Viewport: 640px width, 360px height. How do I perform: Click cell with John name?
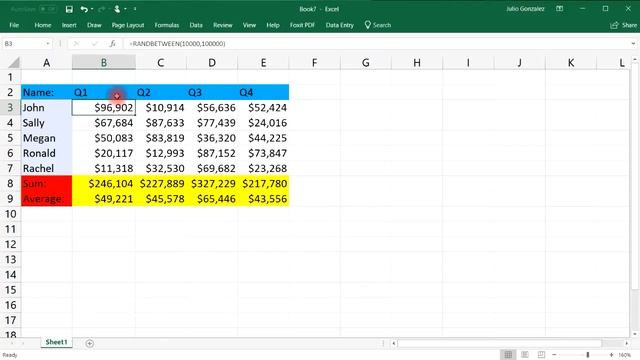[x=47, y=108]
